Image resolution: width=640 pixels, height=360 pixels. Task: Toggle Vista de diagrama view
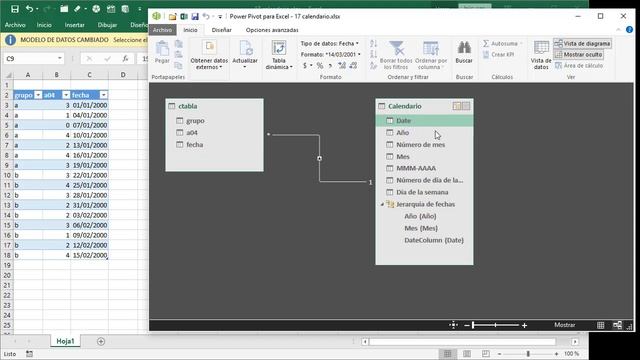[582, 43]
